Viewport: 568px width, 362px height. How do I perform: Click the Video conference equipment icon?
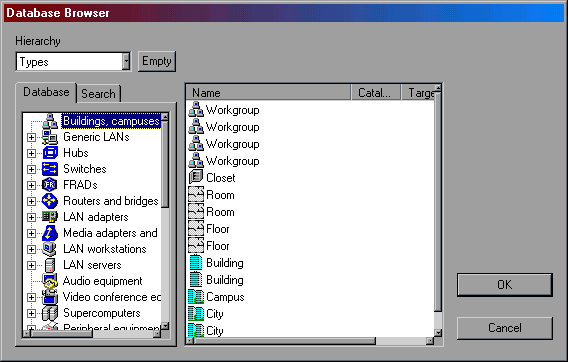50,297
